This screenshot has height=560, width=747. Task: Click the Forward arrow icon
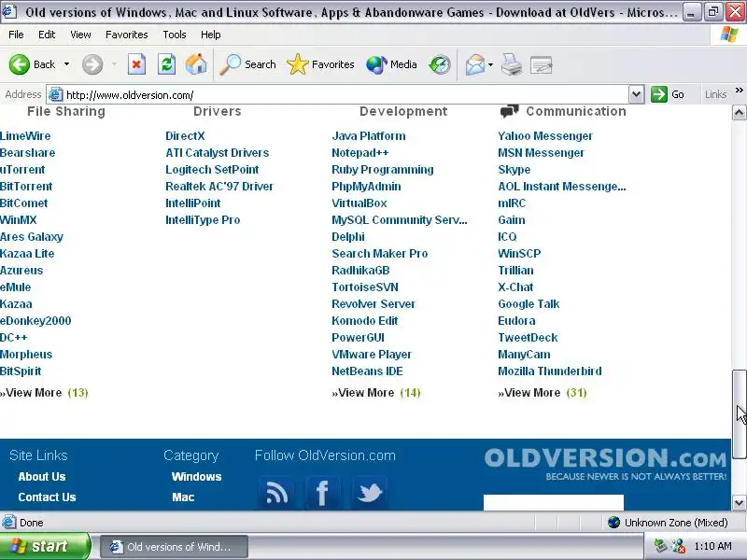click(x=92, y=64)
